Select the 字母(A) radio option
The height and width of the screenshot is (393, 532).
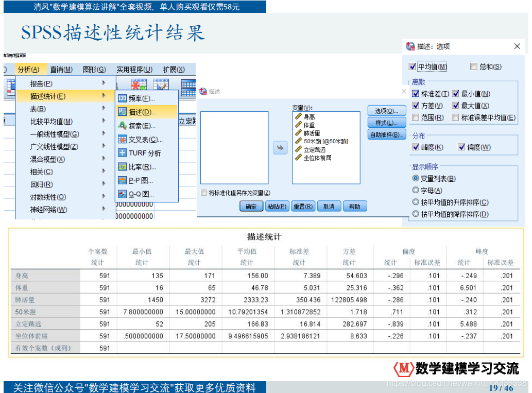click(416, 190)
